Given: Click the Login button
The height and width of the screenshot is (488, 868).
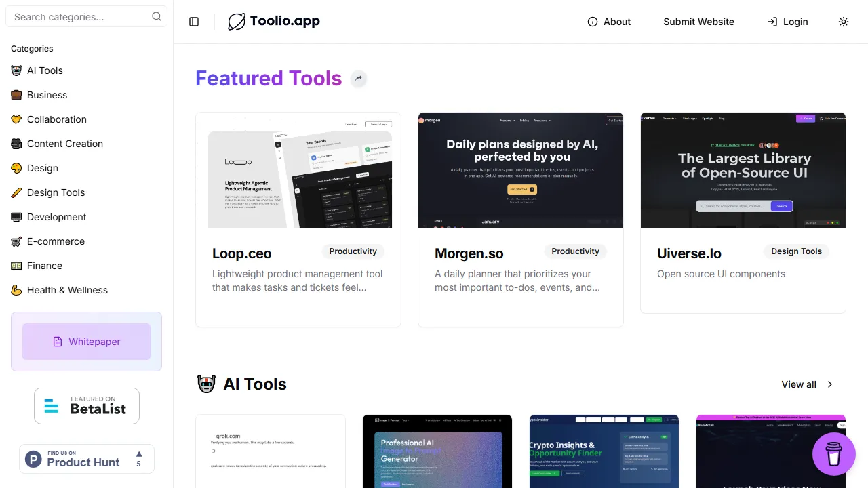Looking at the screenshot, I should [x=787, y=22].
